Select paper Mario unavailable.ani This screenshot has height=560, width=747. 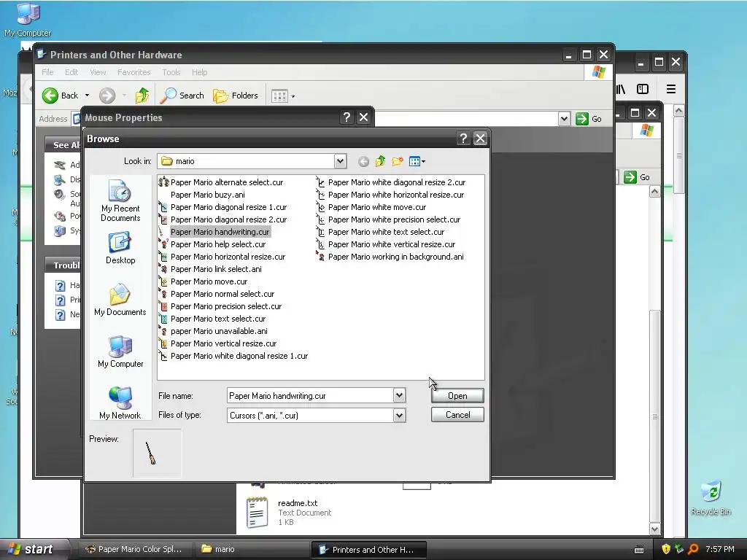click(214, 331)
